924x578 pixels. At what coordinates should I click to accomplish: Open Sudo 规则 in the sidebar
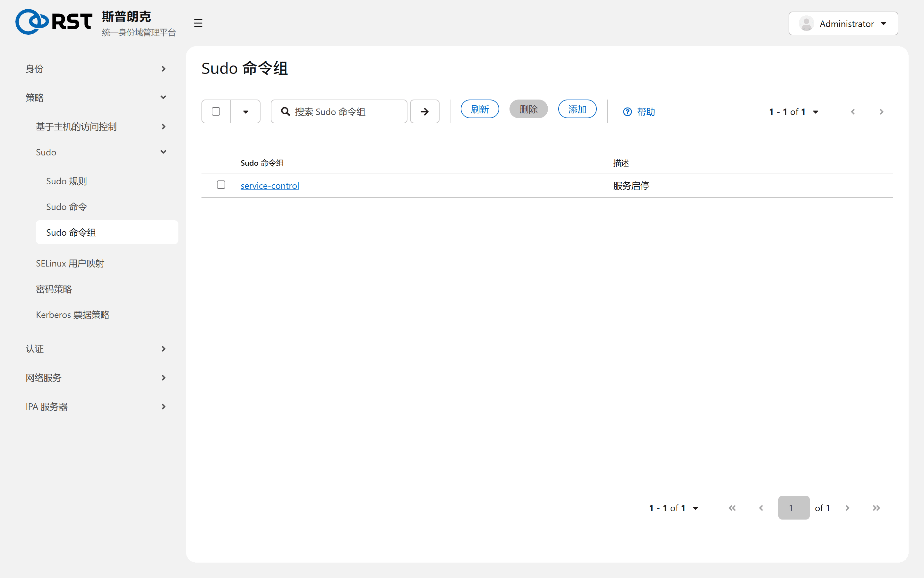[x=107, y=181]
